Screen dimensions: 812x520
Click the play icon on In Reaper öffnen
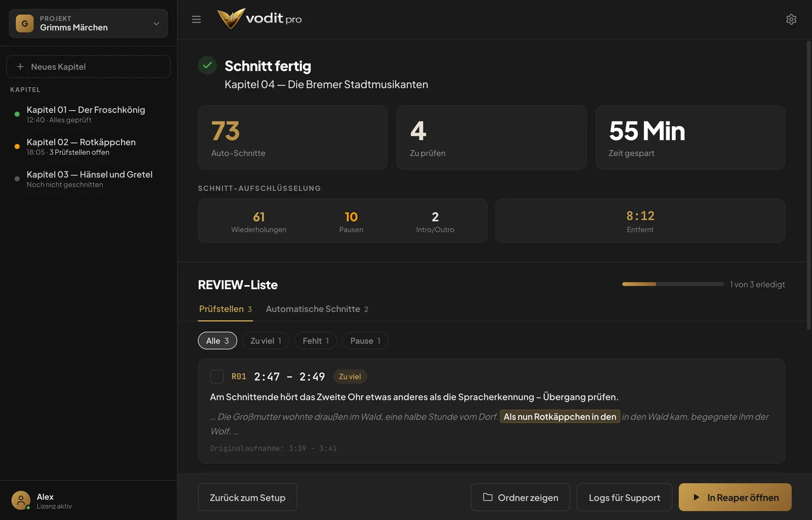tap(696, 497)
